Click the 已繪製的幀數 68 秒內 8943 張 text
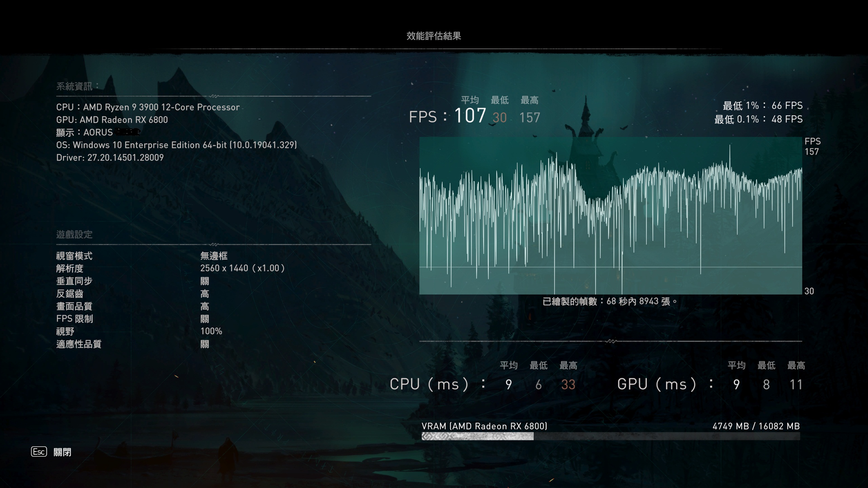The image size is (868, 488). point(610,301)
